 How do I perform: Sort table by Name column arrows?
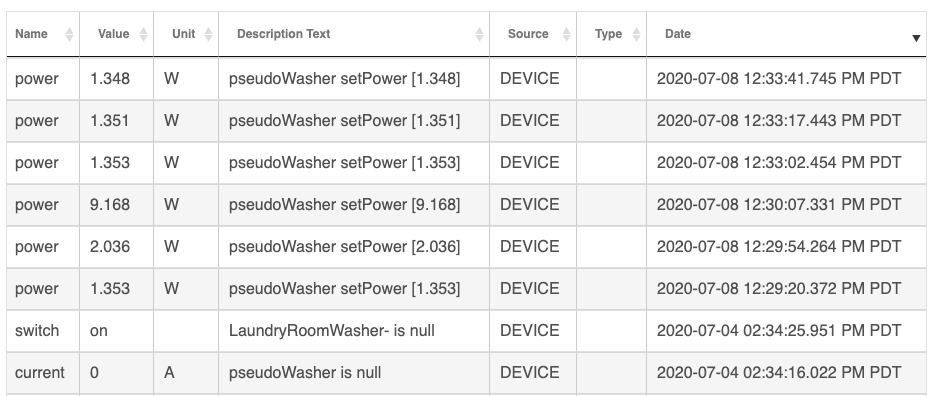[69, 34]
